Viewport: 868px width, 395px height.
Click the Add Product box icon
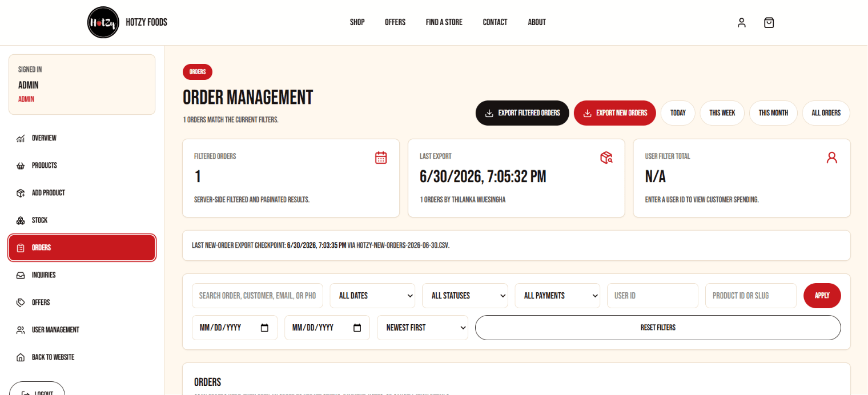(x=21, y=193)
